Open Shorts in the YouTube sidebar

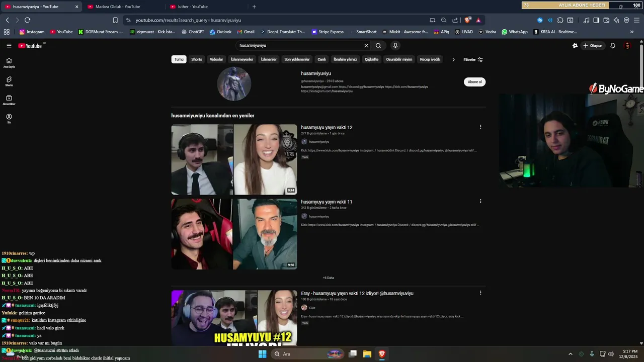click(9, 81)
